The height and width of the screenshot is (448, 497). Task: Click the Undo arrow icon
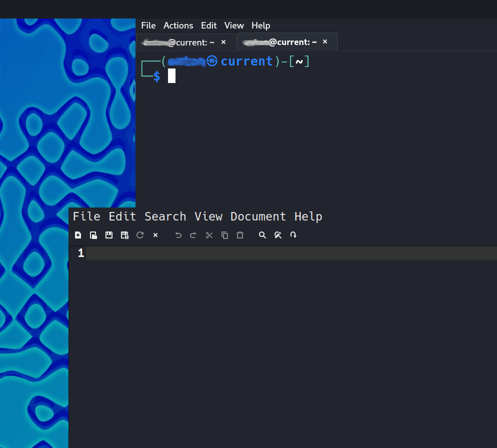pos(178,235)
